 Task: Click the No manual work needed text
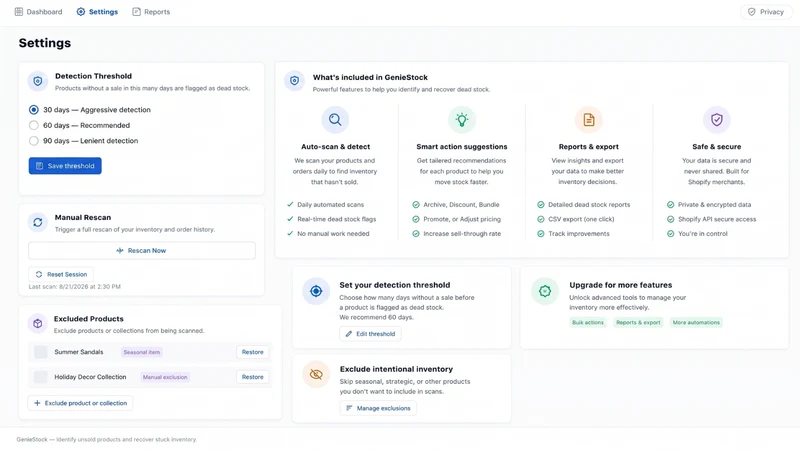pyautogui.click(x=333, y=234)
